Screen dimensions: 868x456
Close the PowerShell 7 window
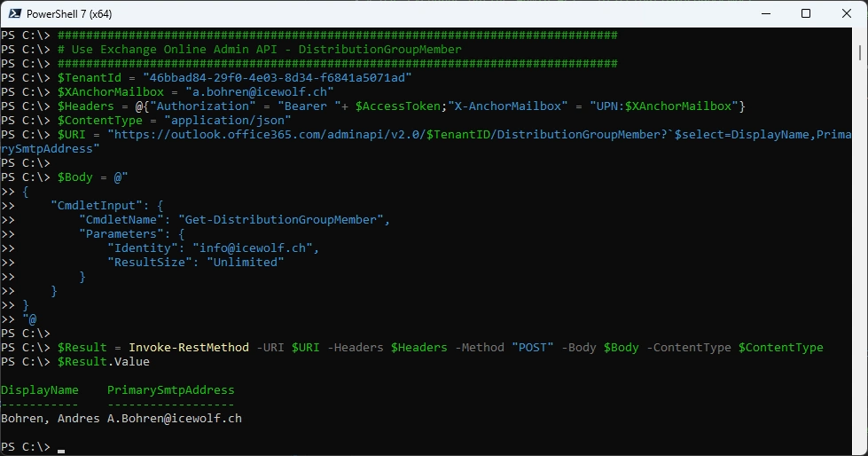tap(846, 14)
